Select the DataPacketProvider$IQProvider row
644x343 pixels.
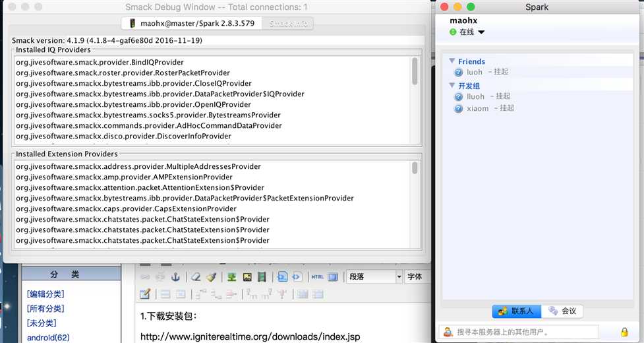[x=212, y=94]
